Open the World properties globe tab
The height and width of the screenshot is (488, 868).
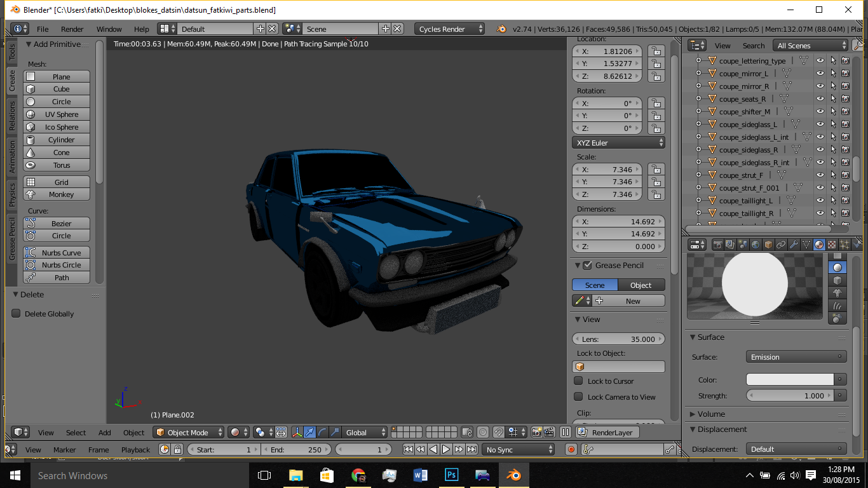pos(756,245)
